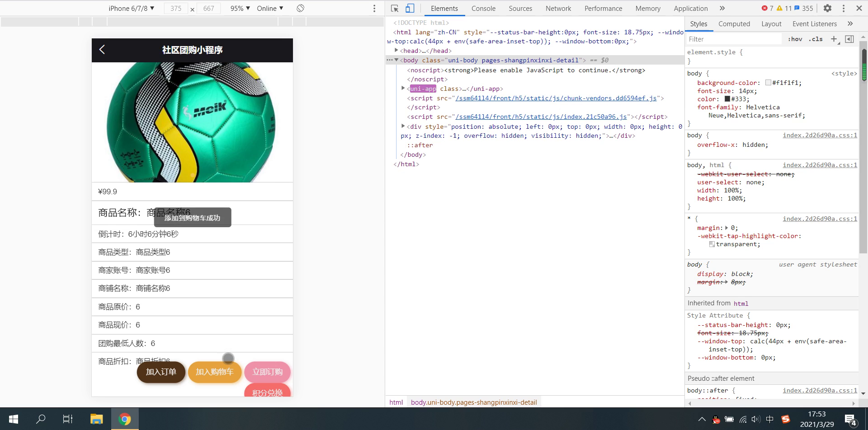The height and width of the screenshot is (430, 868).
Task: Open Windows Start menu
Action: tap(14, 419)
